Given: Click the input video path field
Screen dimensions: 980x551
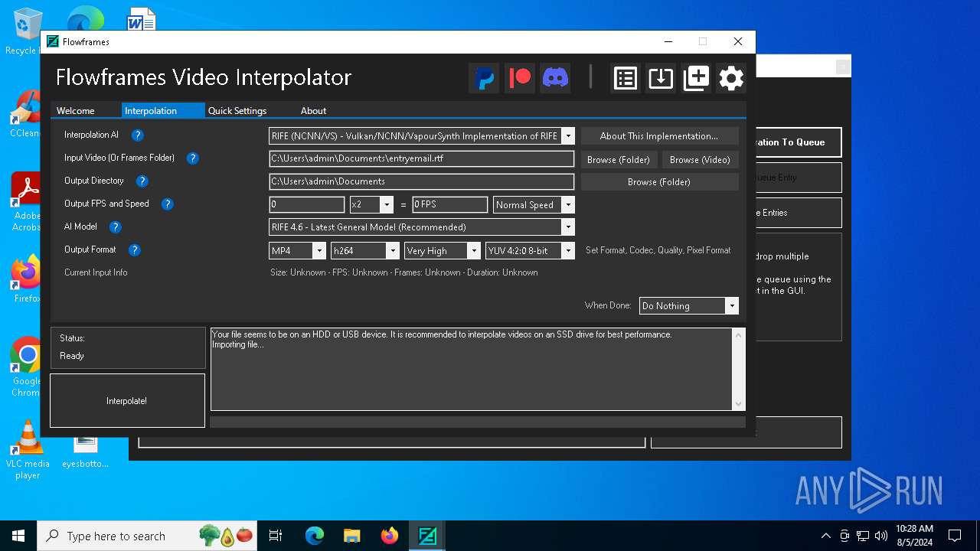Looking at the screenshot, I should [421, 159].
